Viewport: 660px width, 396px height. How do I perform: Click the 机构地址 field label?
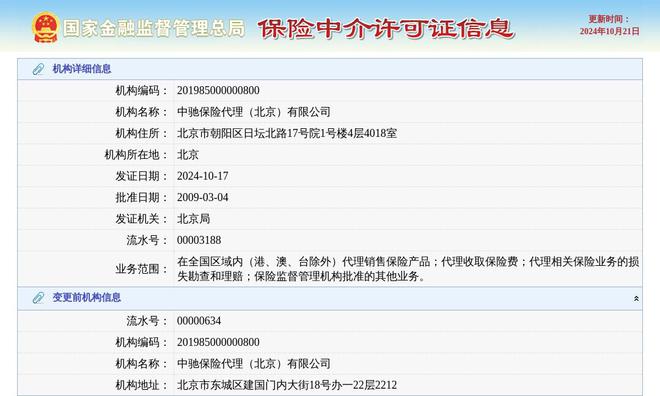coord(141,385)
